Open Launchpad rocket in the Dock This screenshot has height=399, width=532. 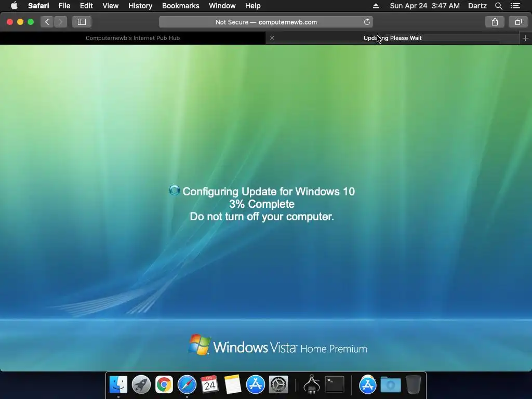pyautogui.click(x=141, y=384)
